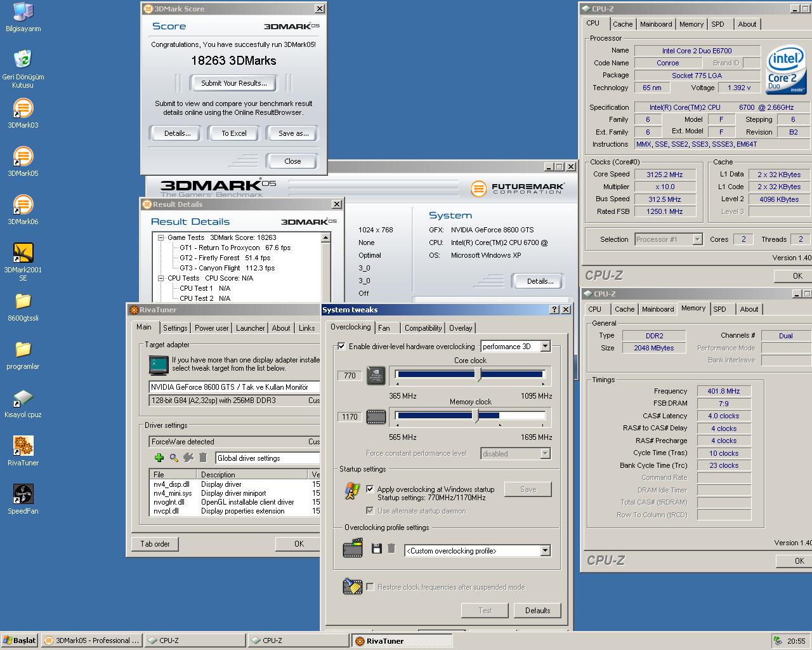Click Result Details scrollbar up arrow
812x650 pixels.
325,237
